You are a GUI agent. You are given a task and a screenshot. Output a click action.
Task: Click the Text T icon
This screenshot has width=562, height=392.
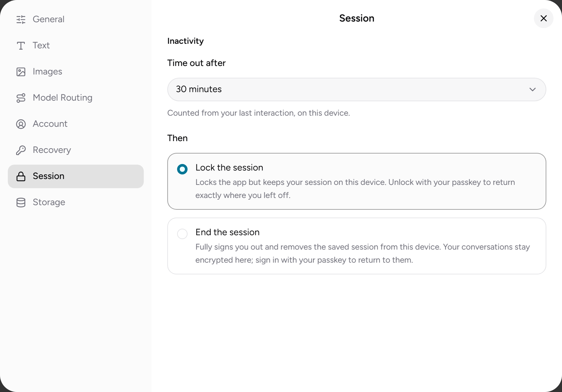[x=21, y=46]
